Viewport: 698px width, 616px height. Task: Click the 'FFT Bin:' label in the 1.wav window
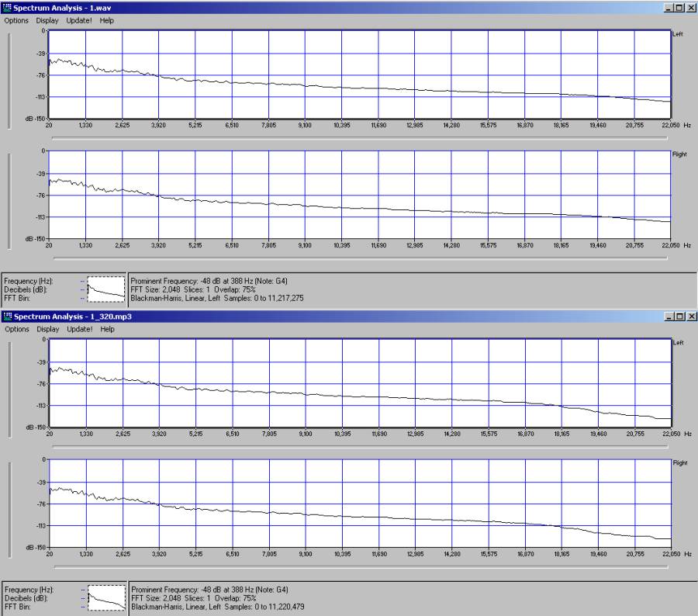tap(17, 298)
